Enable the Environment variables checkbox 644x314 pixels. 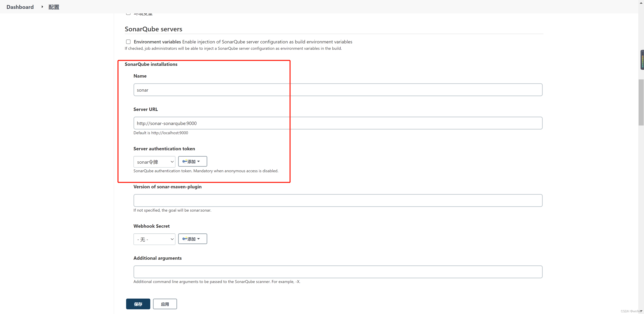[128, 42]
